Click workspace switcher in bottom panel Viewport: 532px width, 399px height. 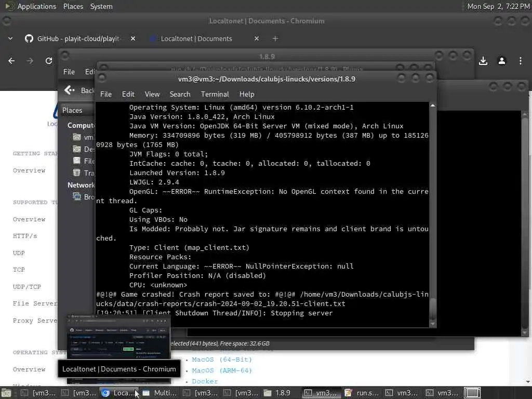[472, 393]
